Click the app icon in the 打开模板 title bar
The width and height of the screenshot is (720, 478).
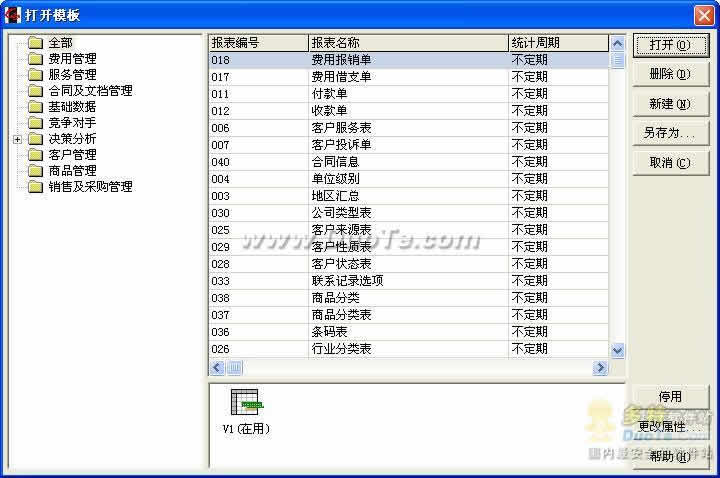pyautogui.click(x=12, y=15)
